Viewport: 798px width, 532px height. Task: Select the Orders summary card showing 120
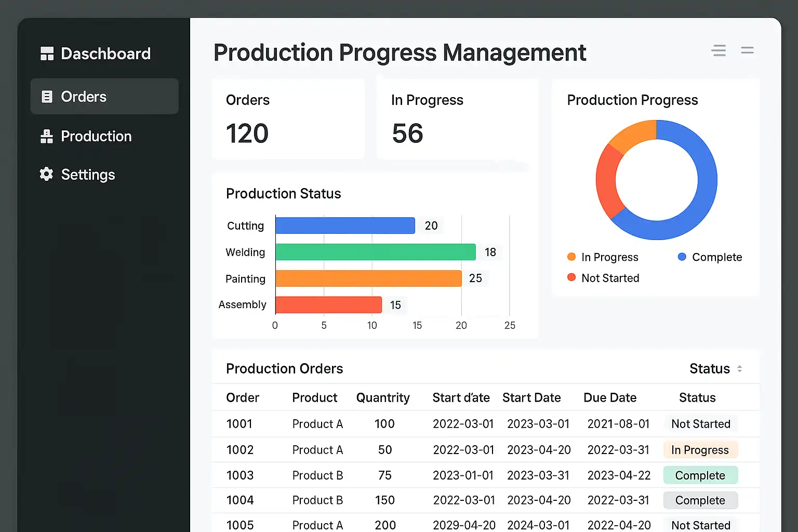coord(288,119)
